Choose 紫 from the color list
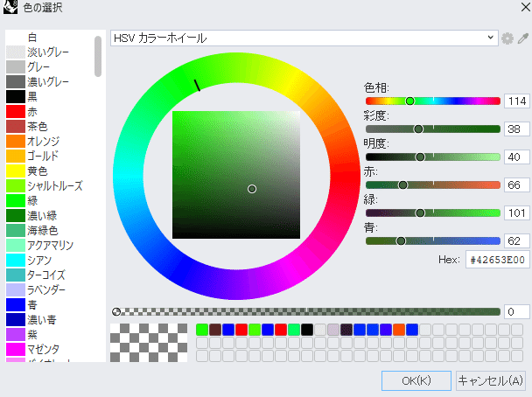 point(49,335)
